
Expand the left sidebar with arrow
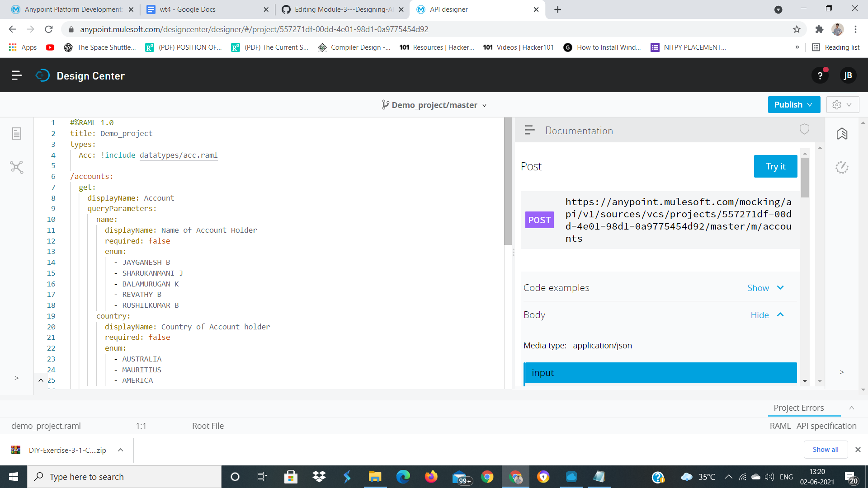[x=17, y=378]
